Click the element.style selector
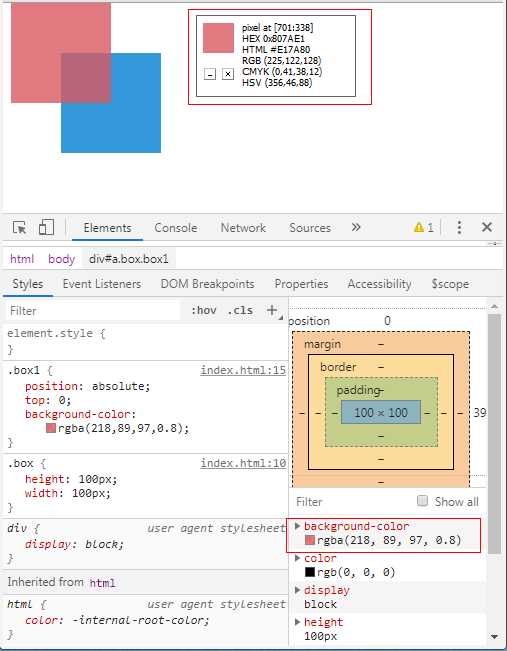 pyautogui.click(x=50, y=333)
